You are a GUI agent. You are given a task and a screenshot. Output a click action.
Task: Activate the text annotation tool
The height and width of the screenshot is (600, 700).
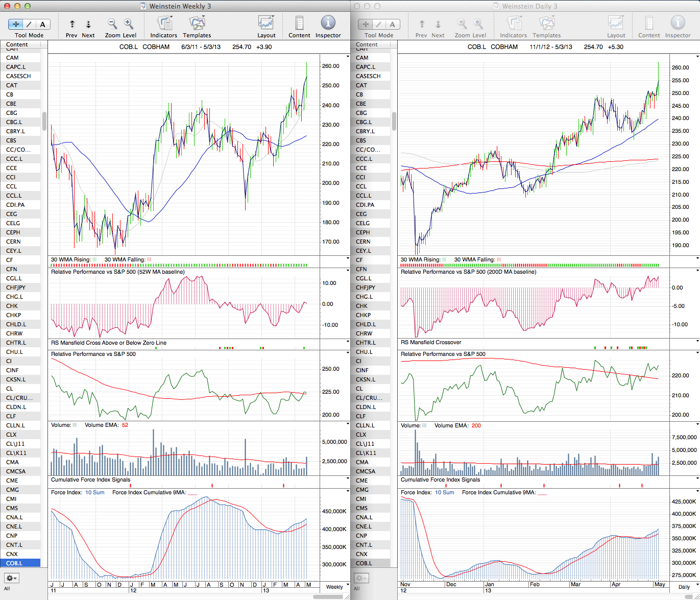42,24
